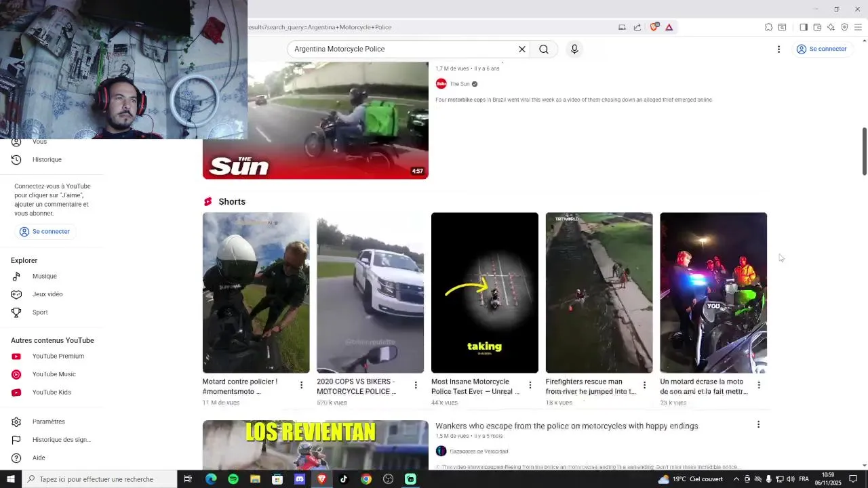
Task: Open browser extensions puzzle icon
Action: (768, 27)
